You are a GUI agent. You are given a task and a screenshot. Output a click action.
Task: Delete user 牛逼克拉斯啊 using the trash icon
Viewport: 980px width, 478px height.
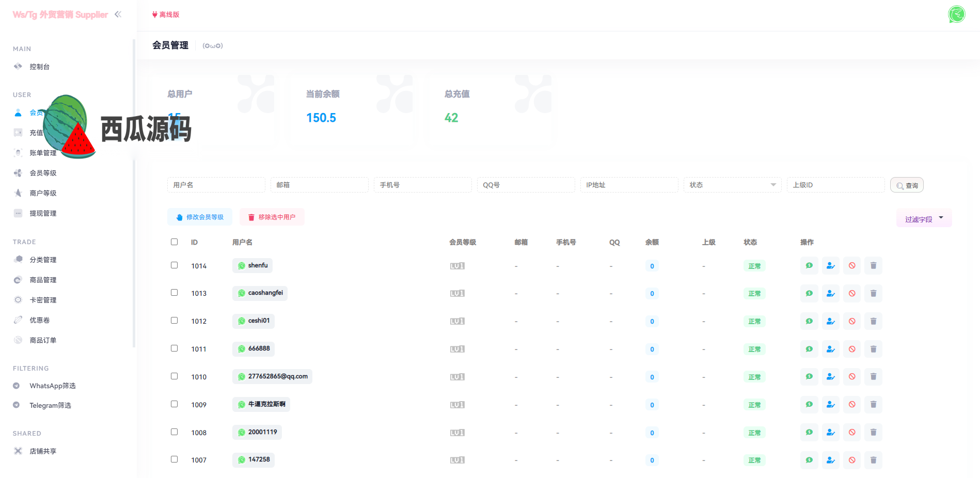[873, 405]
